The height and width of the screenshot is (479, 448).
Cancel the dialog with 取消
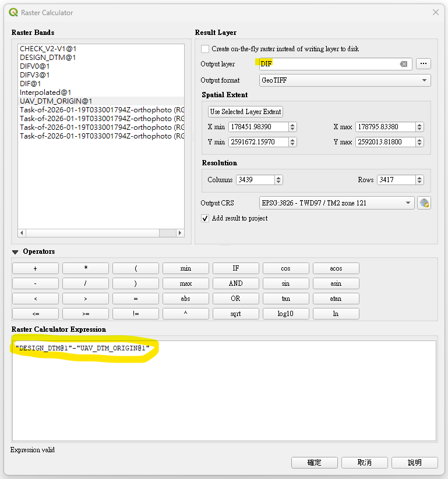pyautogui.click(x=364, y=463)
